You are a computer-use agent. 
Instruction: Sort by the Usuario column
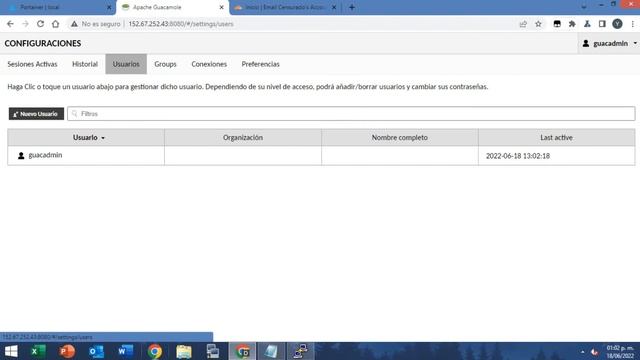pos(86,138)
